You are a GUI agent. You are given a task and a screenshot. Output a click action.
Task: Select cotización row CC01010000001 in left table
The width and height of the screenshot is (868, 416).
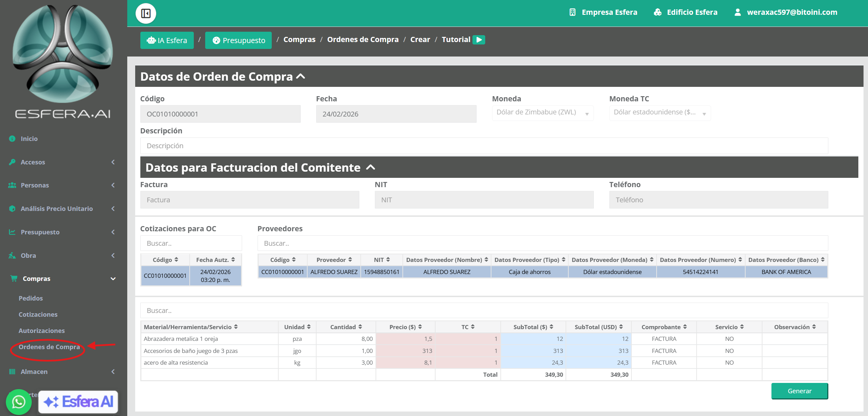191,276
